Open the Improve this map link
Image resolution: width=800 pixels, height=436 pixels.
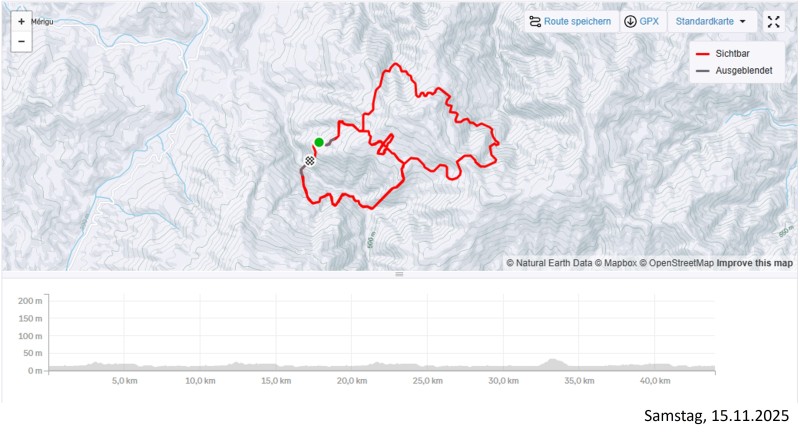click(x=755, y=263)
